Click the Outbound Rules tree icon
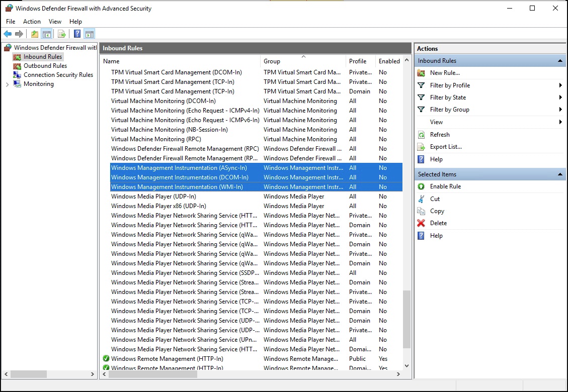The width and height of the screenshot is (568, 392). [17, 66]
